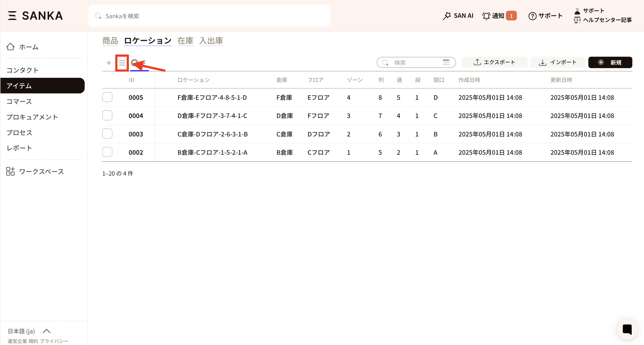644x345 pixels.
Task: Open filter options in table search box
Action: pos(446,62)
